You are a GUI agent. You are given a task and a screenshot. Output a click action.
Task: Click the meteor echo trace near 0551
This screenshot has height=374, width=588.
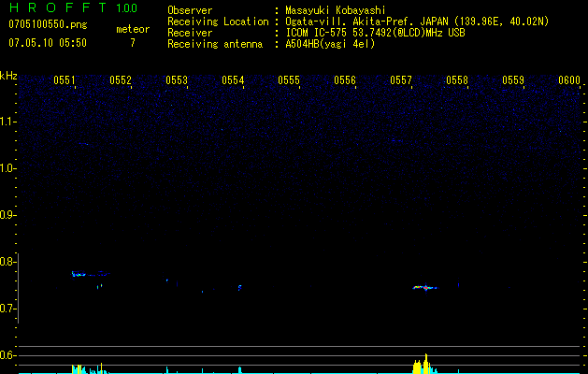[x=90, y=274]
